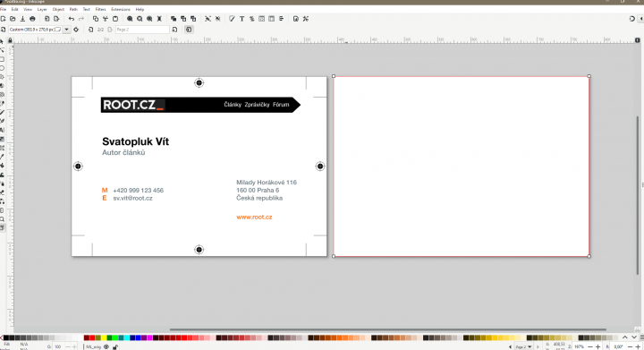Expand the page size dropdown arrow
This screenshot has height=350, width=644.
(x=66, y=30)
